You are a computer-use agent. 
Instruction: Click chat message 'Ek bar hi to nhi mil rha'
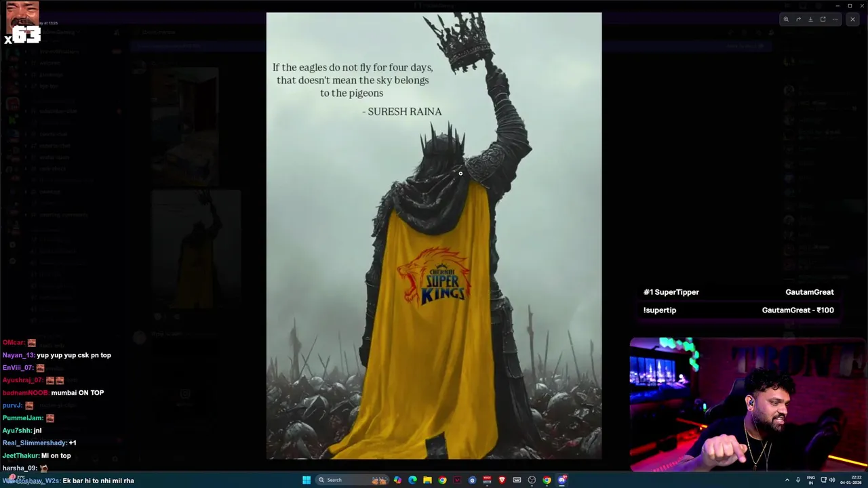coord(98,481)
